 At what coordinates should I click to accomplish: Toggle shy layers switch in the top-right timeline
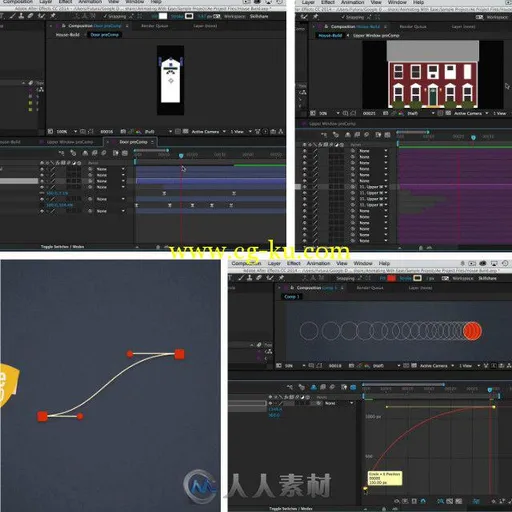point(348,135)
